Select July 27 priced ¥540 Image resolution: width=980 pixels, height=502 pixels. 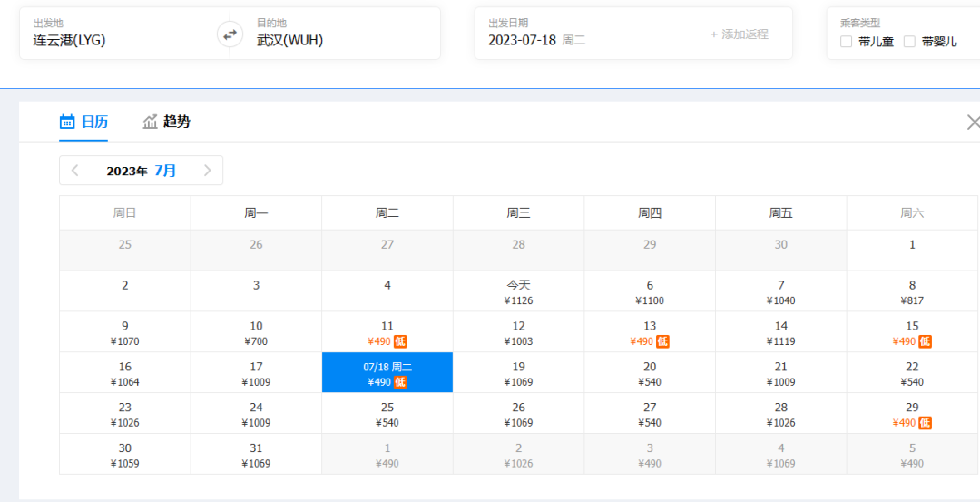[x=650, y=413]
